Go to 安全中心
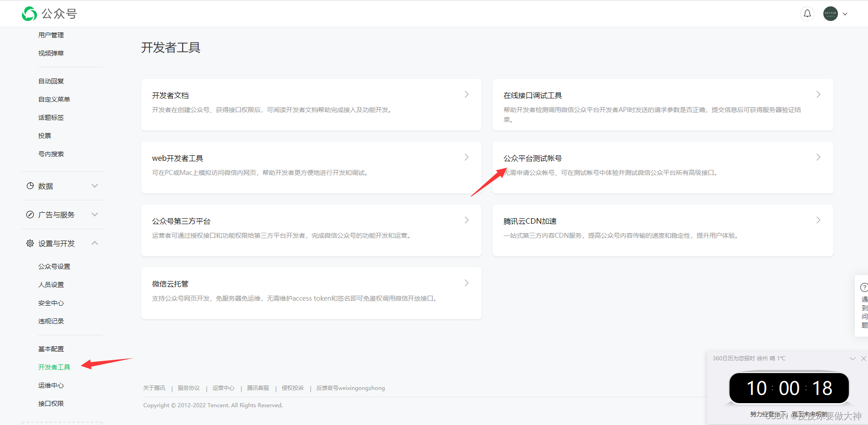 51,303
